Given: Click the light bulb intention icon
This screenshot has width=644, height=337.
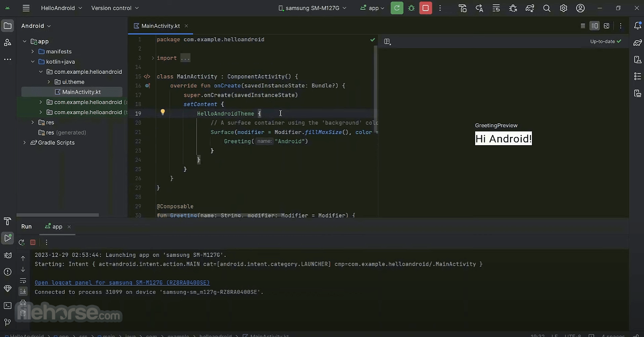Looking at the screenshot, I should tap(163, 112).
